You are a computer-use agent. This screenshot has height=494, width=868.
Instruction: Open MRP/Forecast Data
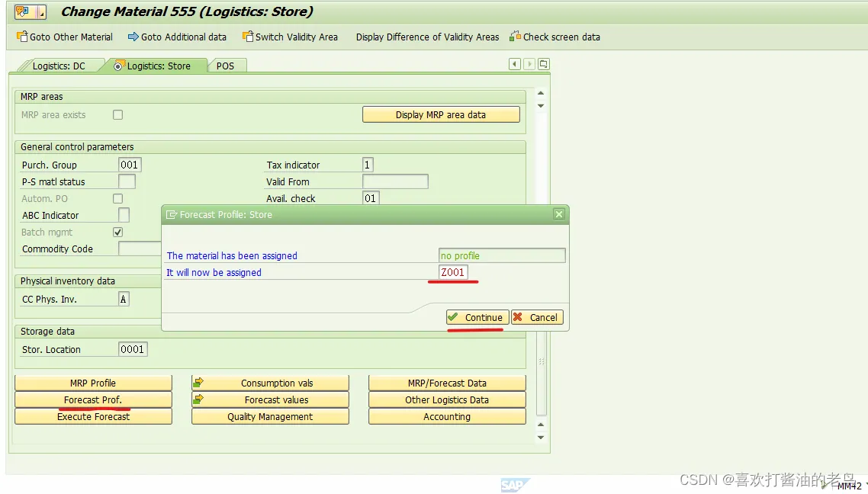[x=447, y=383]
